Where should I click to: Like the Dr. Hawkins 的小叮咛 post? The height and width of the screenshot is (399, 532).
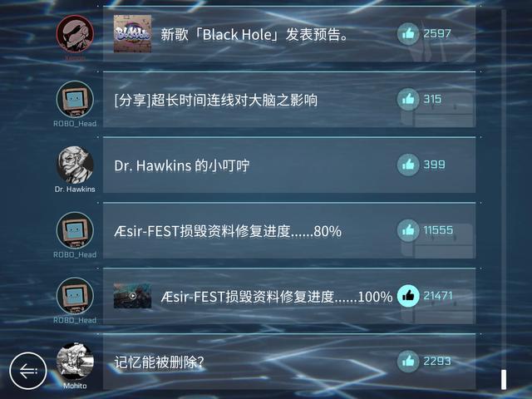(x=408, y=165)
